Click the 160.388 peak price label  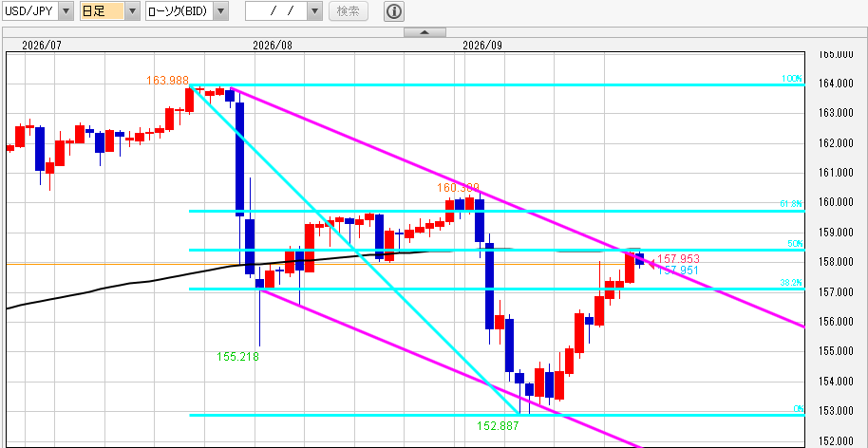pyautogui.click(x=458, y=188)
